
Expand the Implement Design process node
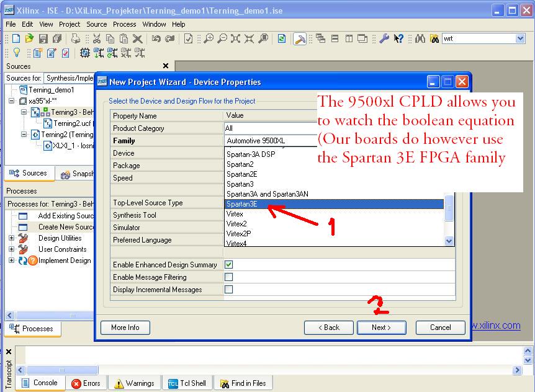coord(12,261)
